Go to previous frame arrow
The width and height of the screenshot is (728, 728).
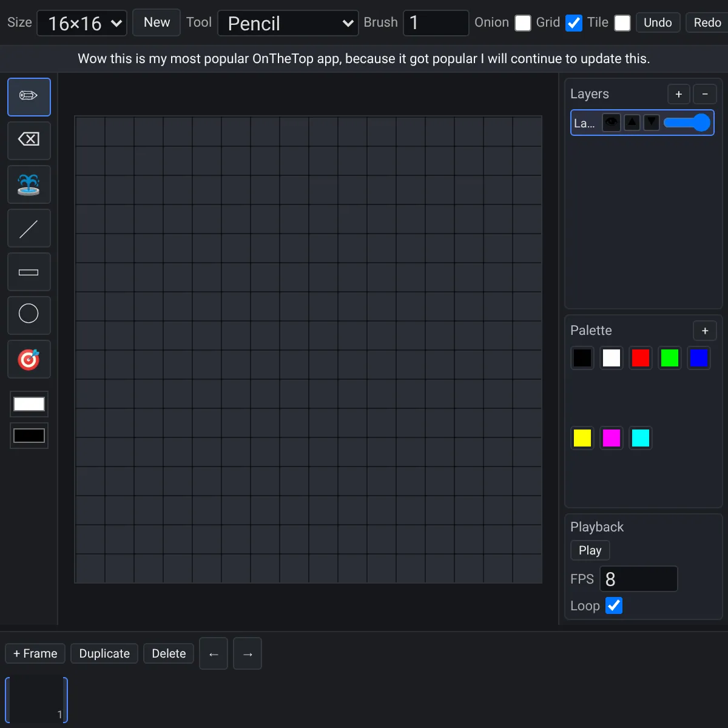(x=214, y=653)
